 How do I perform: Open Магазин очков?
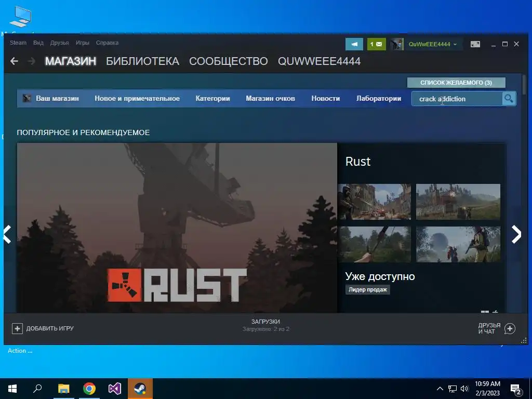(x=270, y=98)
